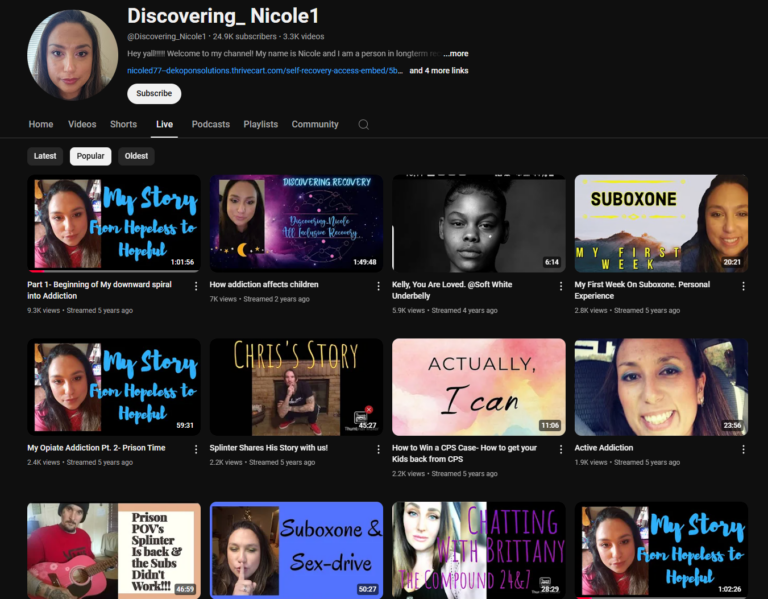
Task: Click the Subscribe button
Action: (x=154, y=93)
